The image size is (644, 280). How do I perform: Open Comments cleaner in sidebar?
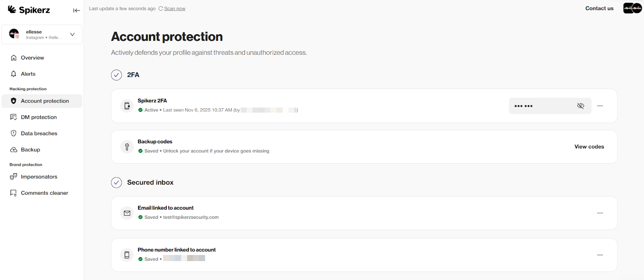44,193
